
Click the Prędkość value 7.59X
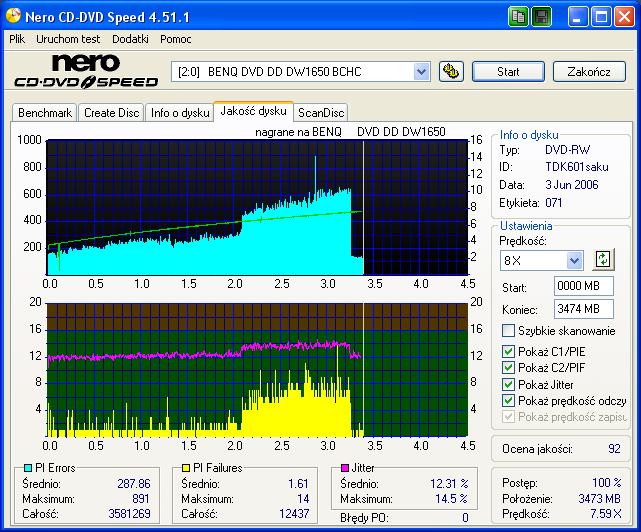tap(605, 514)
